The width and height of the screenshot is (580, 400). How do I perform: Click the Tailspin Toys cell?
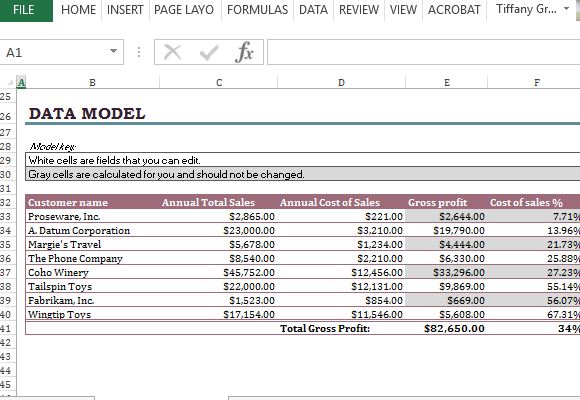(92, 287)
